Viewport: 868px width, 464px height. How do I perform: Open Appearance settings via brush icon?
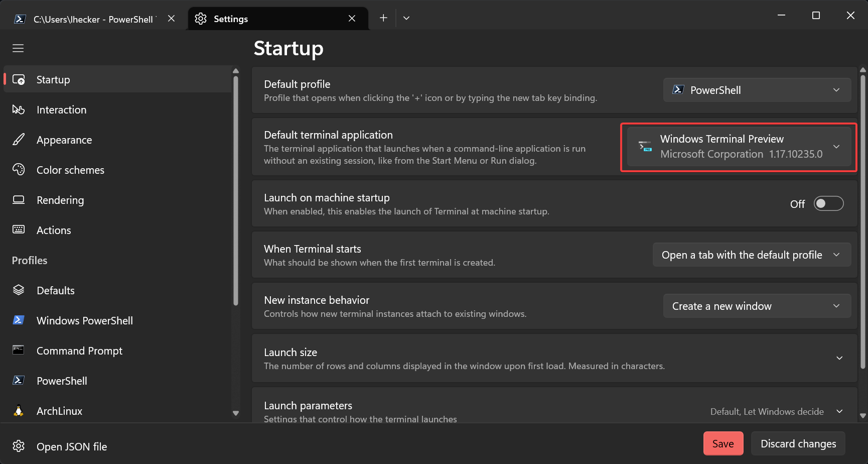pos(19,140)
